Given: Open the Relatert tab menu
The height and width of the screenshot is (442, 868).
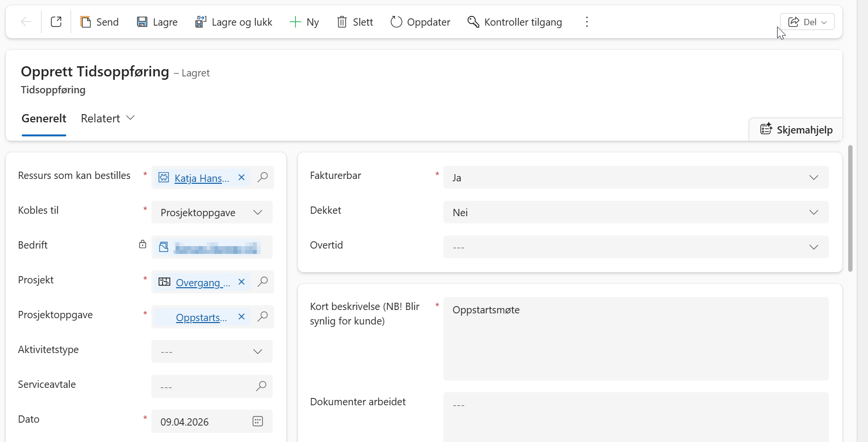Looking at the screenshot, I should (107, 118).
